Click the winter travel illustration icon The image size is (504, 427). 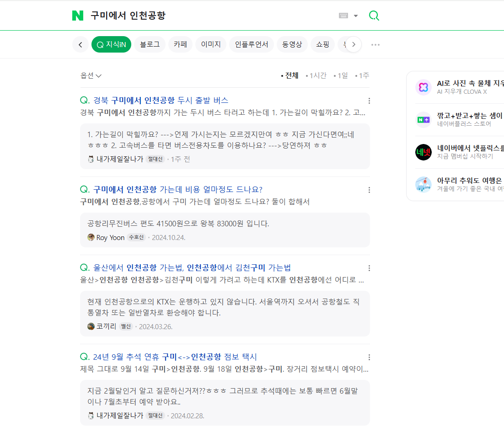(424, 184)
